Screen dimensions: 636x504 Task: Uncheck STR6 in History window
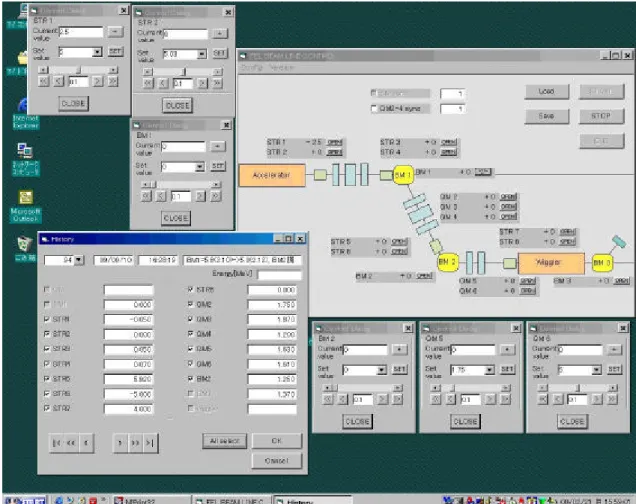(x=47, y=393)
